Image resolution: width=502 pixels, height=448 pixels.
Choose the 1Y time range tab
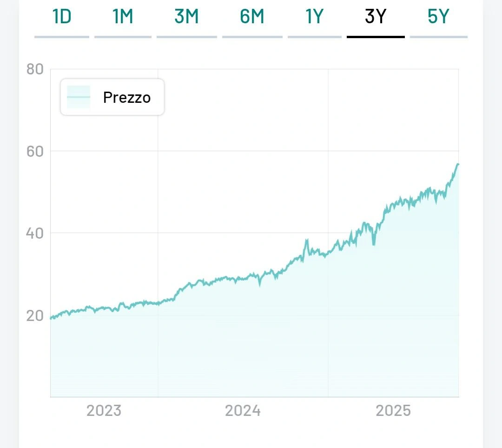click(x=314, y=17)
